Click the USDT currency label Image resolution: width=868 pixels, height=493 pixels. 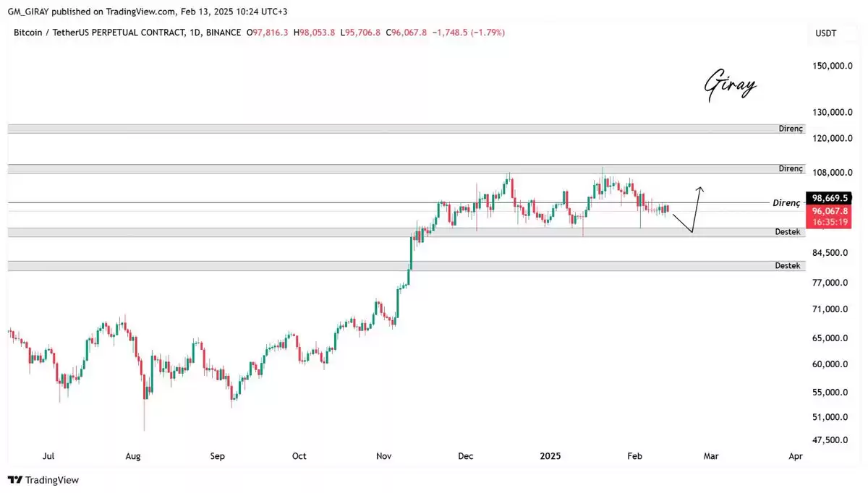pos(825,33)
